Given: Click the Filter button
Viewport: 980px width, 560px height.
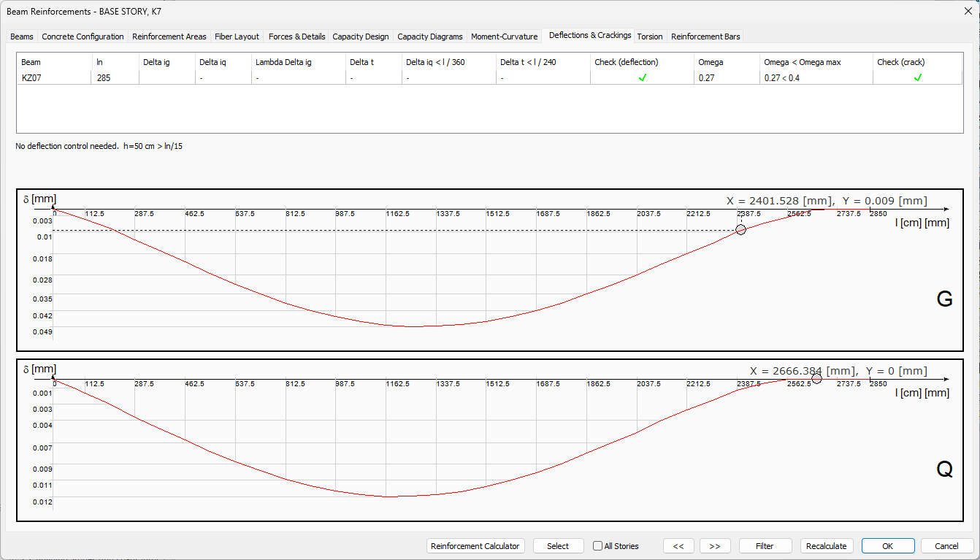Looking at the screenshot, I should pyautogui.click(x=765, y=546).
